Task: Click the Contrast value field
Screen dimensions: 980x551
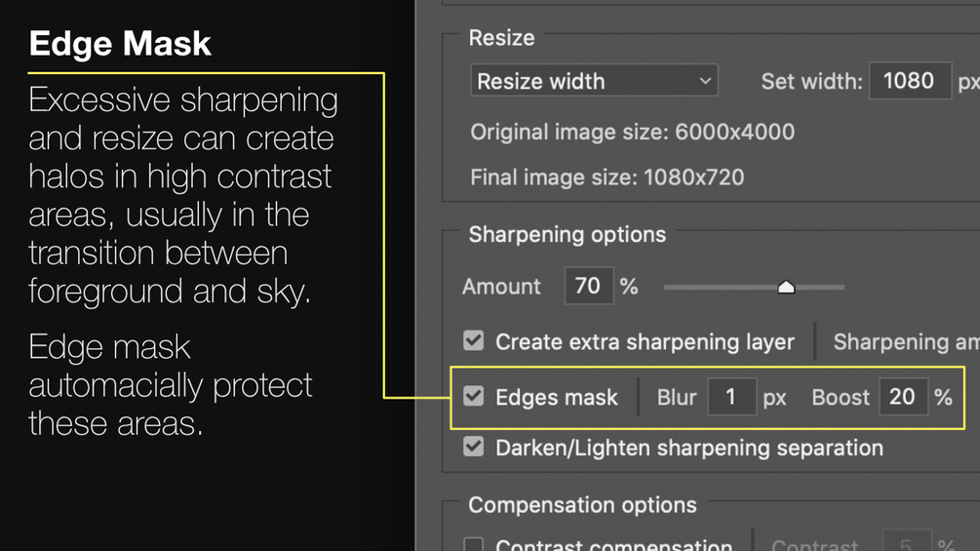Action: pyautogui.click(x=904, y=544)
